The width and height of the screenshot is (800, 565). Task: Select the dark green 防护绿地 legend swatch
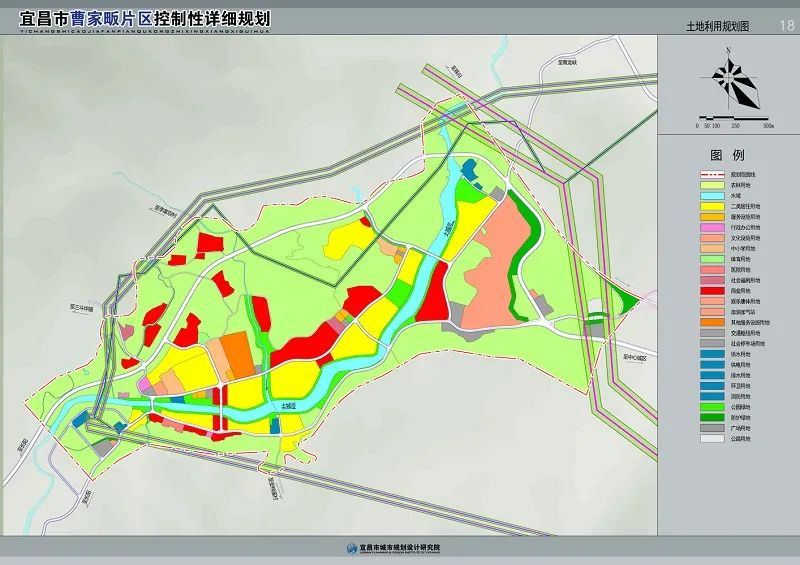pos(711,416)
